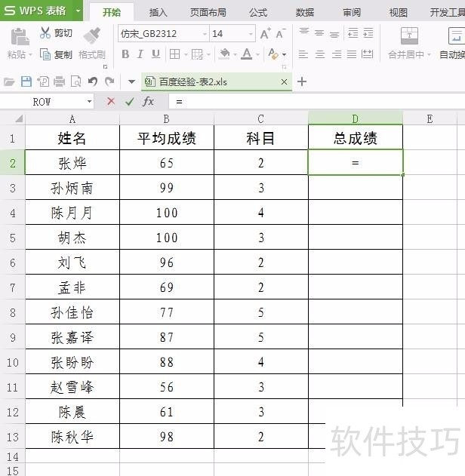Increase indent icon
Viewport: 465px width, 476px height.
coord(368,32)
